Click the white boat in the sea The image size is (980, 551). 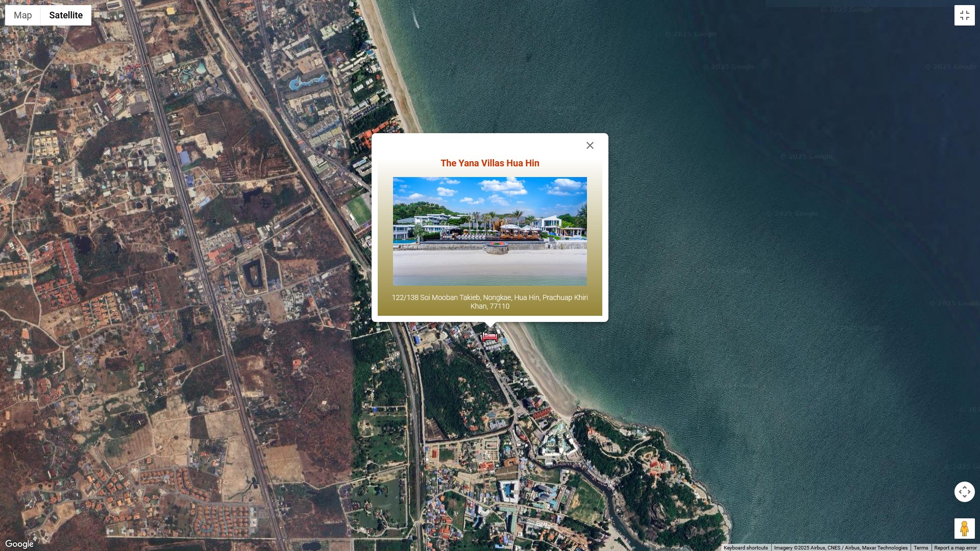coord(416,22)
